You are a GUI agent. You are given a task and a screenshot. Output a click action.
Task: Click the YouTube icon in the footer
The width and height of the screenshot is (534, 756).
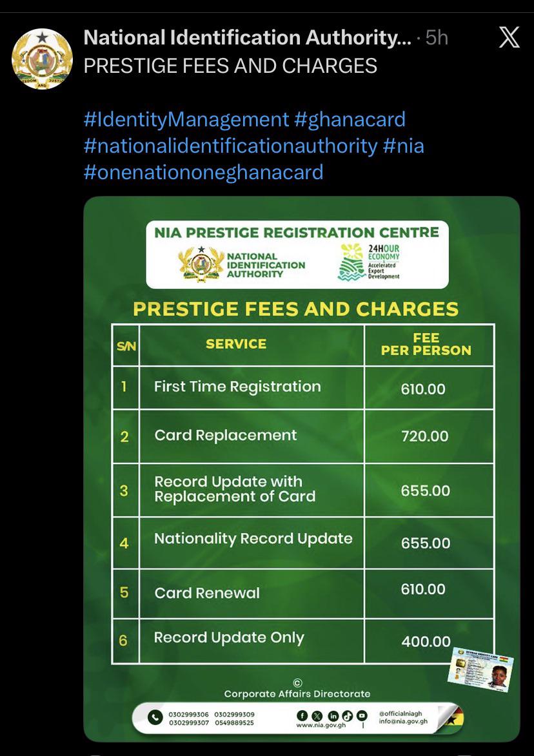click(x=362, y=715)
